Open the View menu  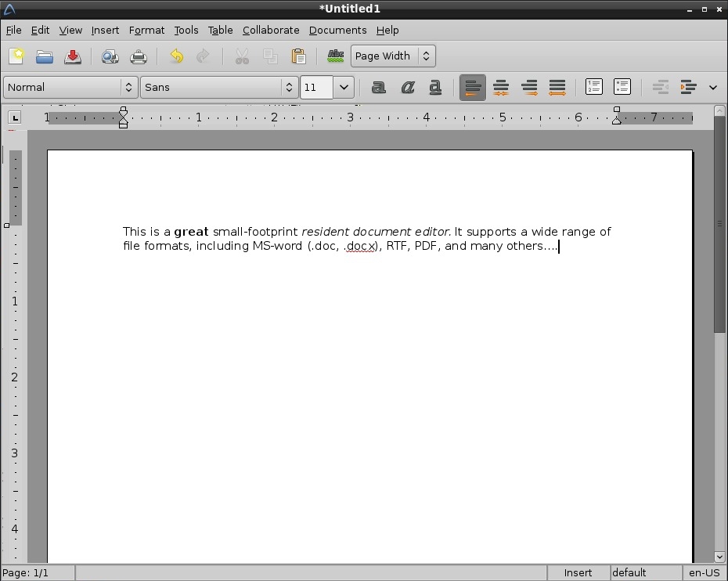70,31
